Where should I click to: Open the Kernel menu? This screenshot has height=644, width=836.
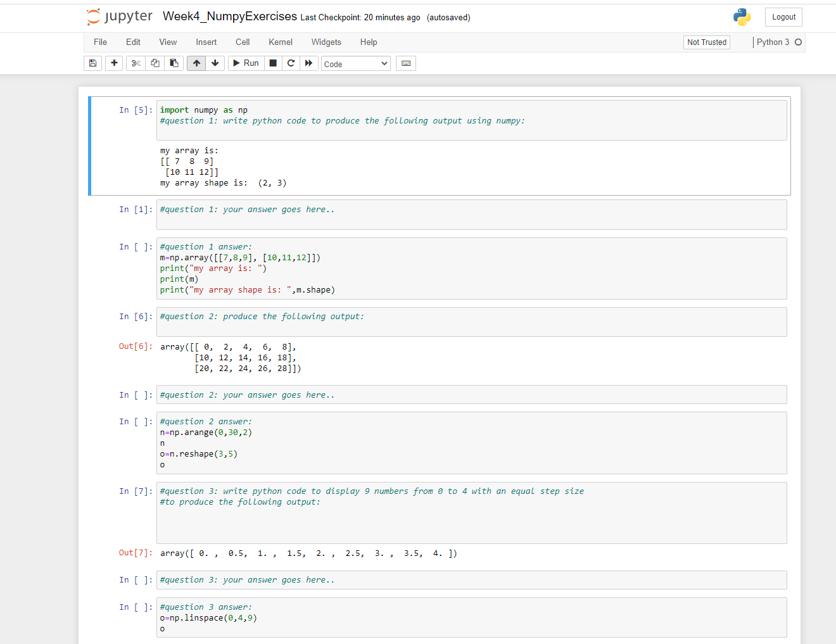coord(281,42)
